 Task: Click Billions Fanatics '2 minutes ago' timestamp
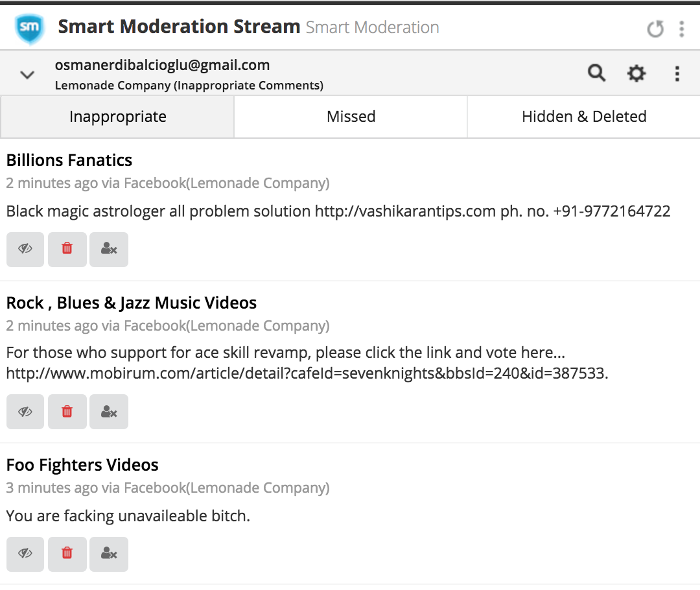coord(167,183)
